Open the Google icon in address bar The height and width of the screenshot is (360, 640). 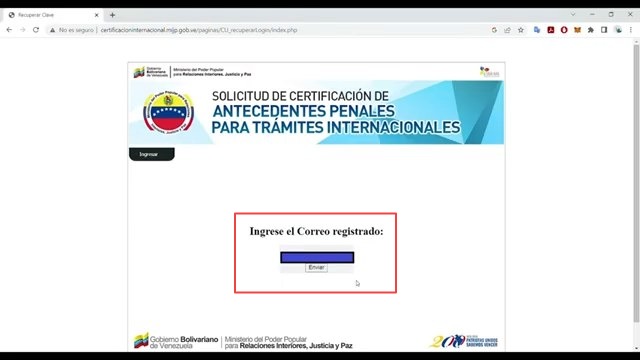click(x=494, y=30)
